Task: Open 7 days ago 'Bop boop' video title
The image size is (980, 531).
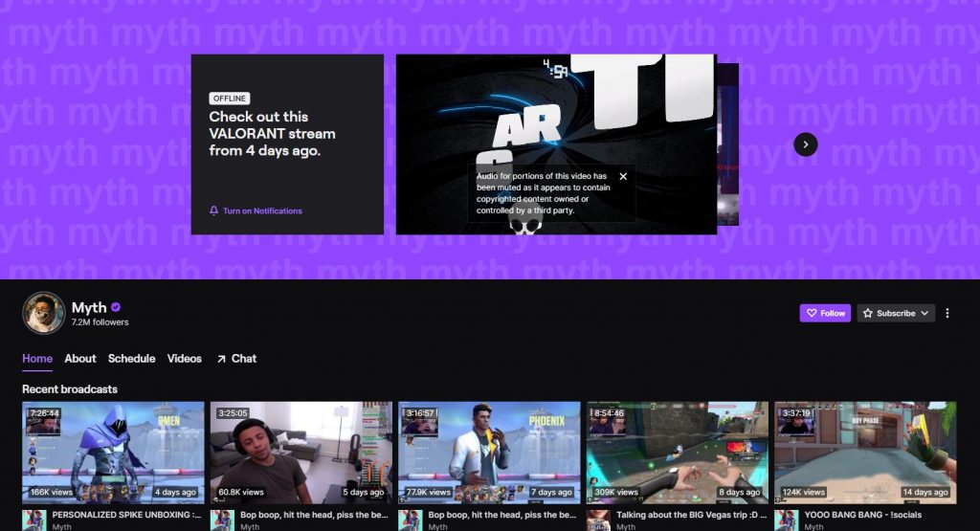Action: 501,515
